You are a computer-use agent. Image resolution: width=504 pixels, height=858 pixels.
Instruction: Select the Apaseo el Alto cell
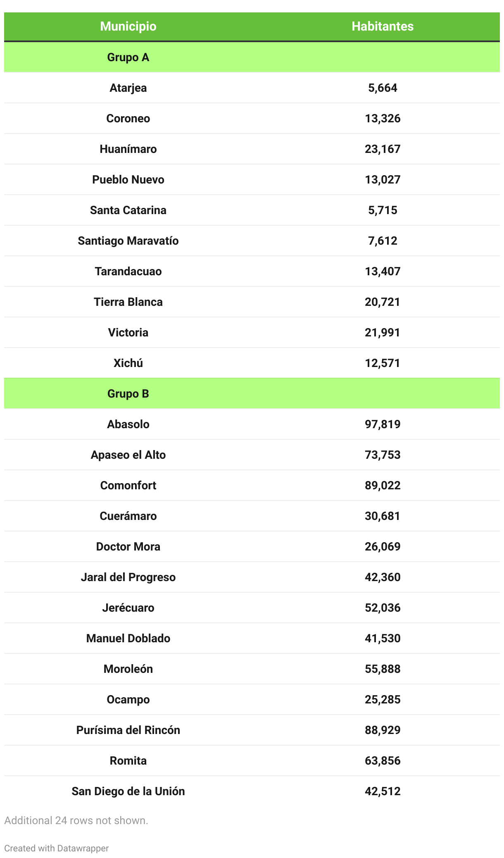[x=128, y=455]
